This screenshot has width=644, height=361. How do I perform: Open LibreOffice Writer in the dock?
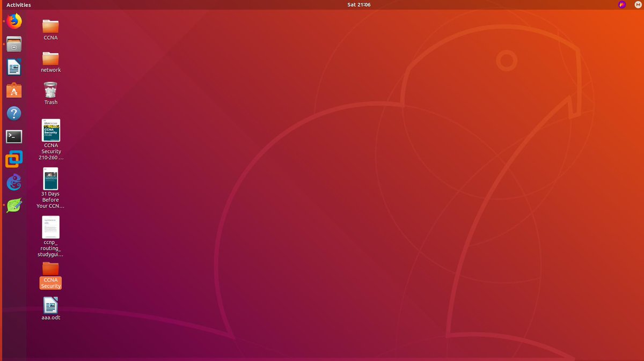[x=14, y=68]
